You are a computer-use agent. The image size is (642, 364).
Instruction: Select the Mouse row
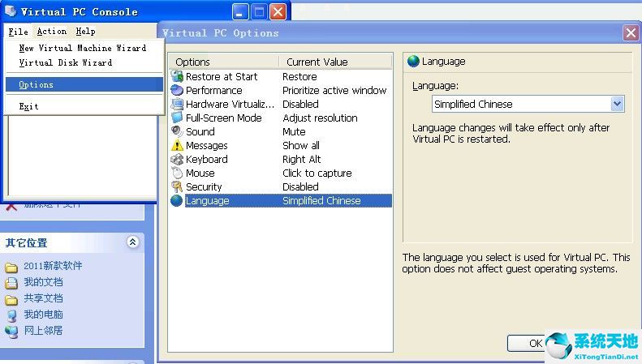point(200,173)
